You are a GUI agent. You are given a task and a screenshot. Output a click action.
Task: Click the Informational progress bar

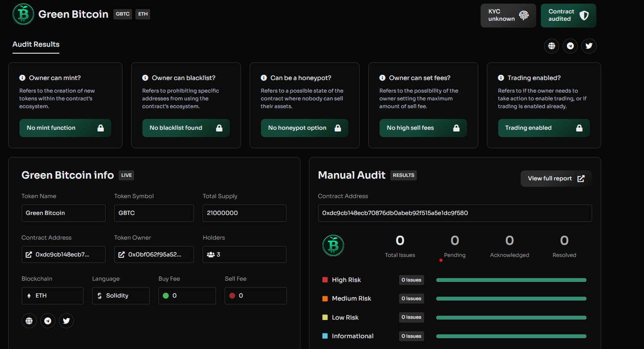[511, 336]
